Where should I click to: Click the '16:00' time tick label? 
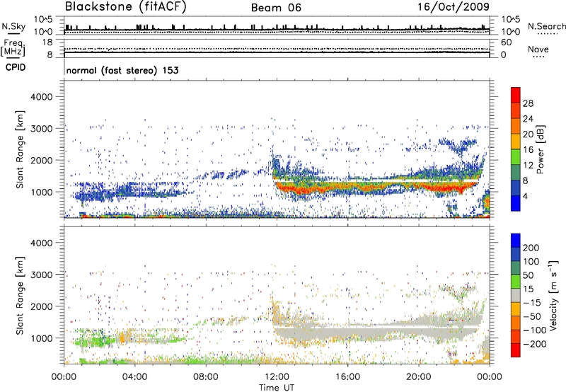pos(348,377)
